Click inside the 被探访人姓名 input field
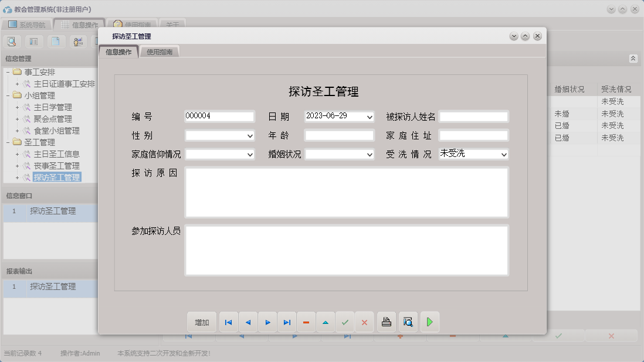The width and height of the screenshot is (644, 362). coord(473,116)
